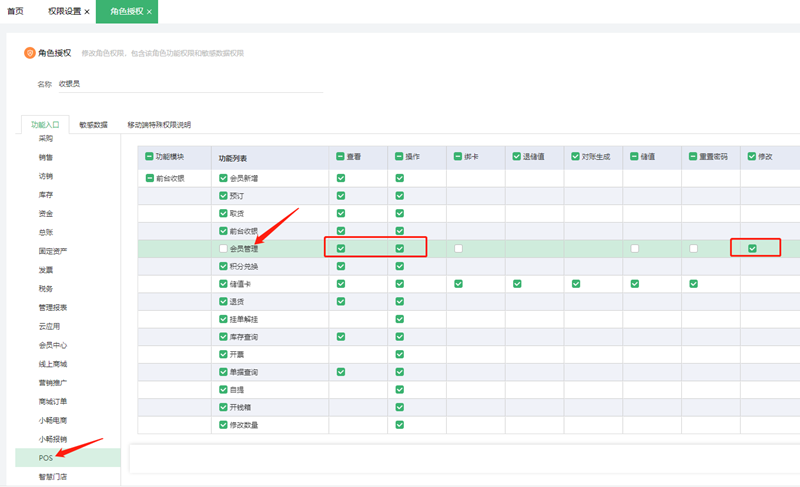This screenshot has width=800, height=487.
Task: Check 重置密码 checkbox in the 会员管理 row
Action: coord(693,248)
